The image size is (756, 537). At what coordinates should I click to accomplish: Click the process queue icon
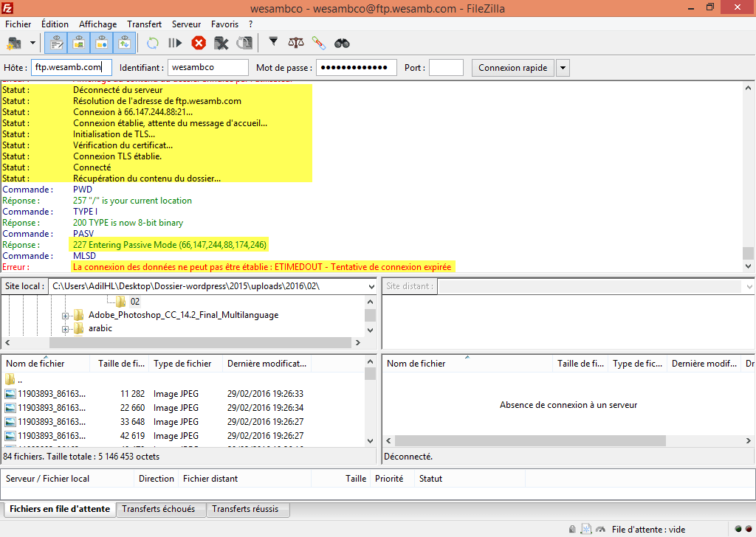tap(175, 43)
